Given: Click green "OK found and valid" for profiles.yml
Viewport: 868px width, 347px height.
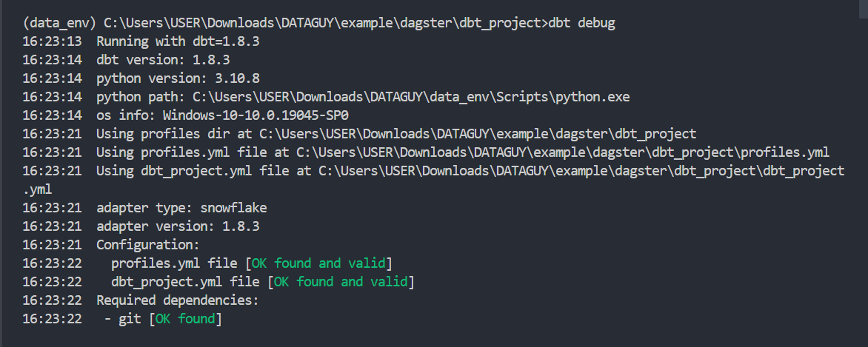Looking at the screenshot, I should 321,263.
